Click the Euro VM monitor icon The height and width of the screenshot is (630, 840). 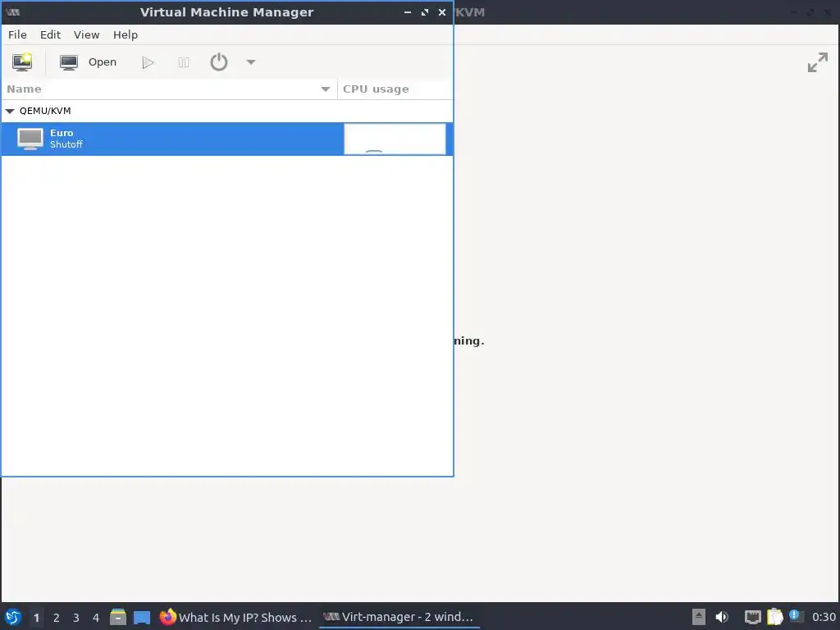pos(30,139)
